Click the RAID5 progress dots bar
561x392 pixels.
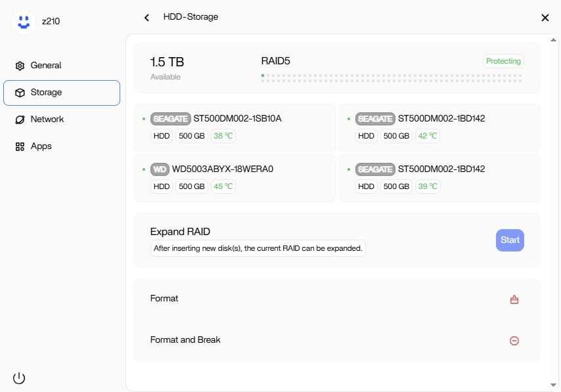pyautogui.click(x=392, y=78)
